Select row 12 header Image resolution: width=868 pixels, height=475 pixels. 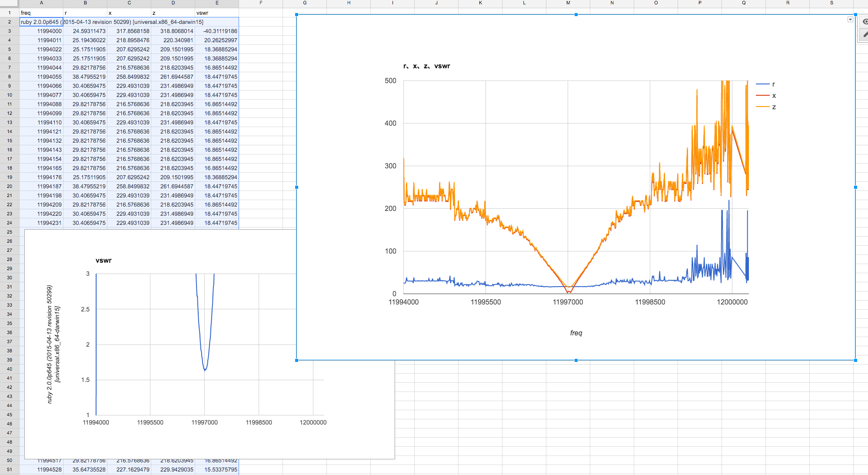[x=9, y=113]
